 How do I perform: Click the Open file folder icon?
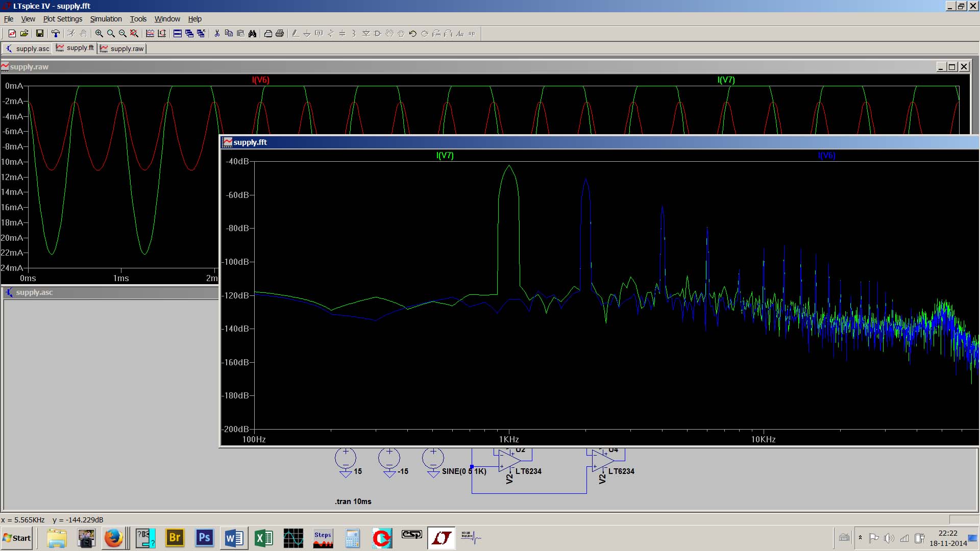pyautogui.click(x=24, y=34)
